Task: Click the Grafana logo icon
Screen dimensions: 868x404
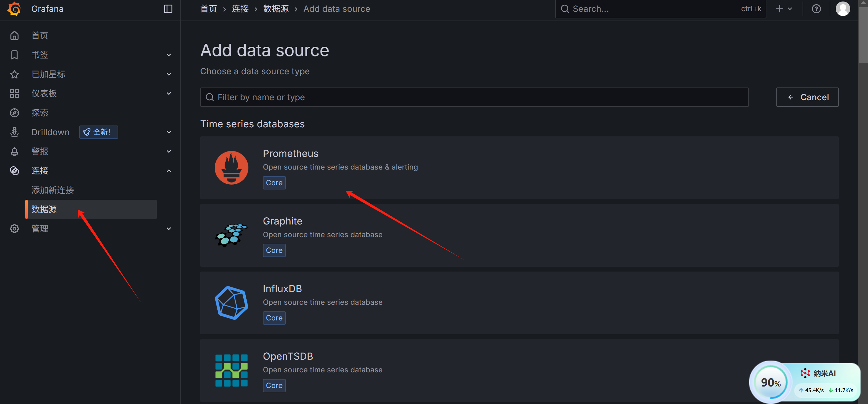Action: (x=14, y=9)
